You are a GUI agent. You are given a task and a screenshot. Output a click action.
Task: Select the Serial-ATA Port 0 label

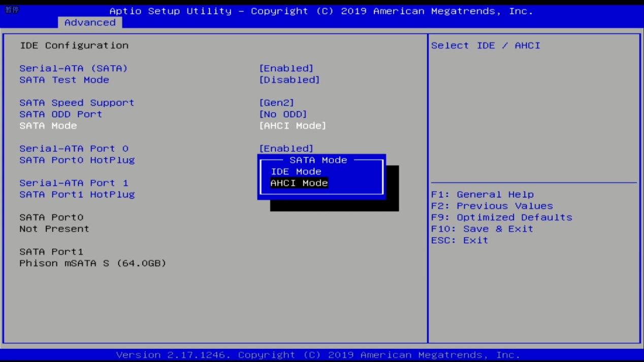[x=74, y=149]
